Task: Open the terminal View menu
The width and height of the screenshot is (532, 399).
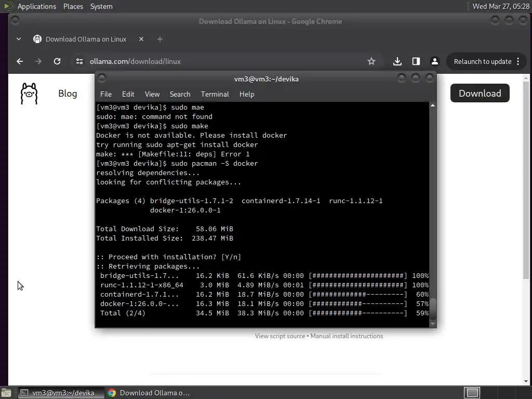Action: point(152,94)
